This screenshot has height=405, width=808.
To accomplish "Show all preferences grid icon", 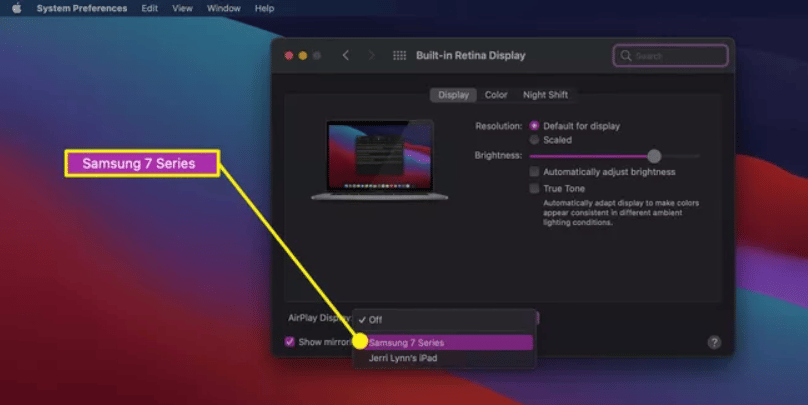I will coord(399,55).
